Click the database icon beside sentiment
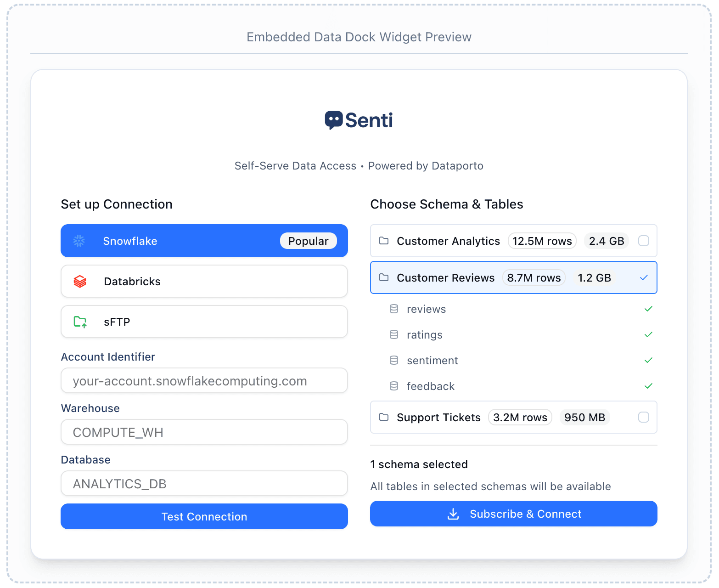 pos(393,360)
